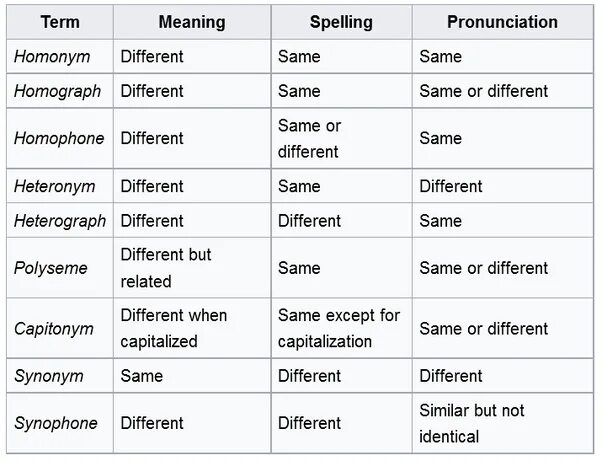
Task: Select the Synonym row's 'Same' meaning cell
Action: (x=143, y=376)
